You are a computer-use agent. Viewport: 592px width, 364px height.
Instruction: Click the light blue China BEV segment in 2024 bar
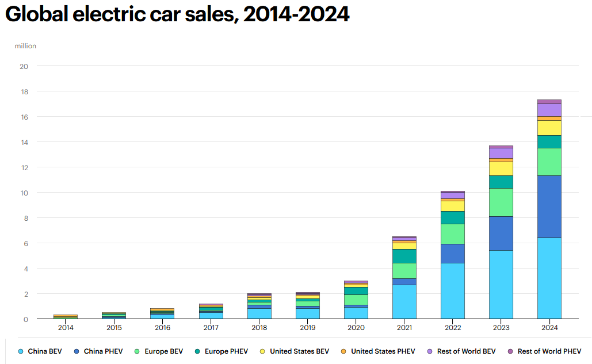(549, 278)
